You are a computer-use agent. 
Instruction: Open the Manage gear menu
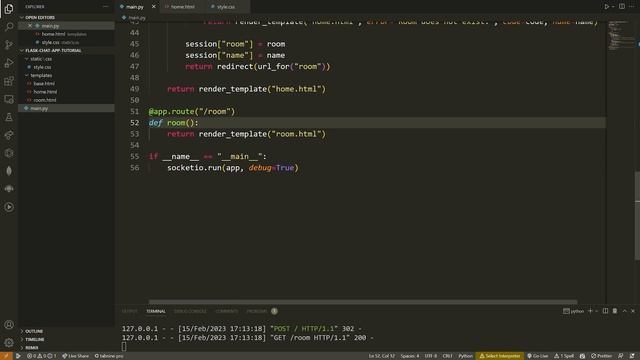[x=9, y=343]
